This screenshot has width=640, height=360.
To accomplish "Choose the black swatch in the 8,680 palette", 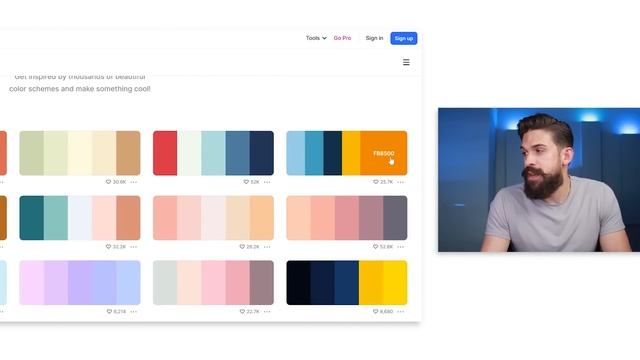I will [298, 282].
